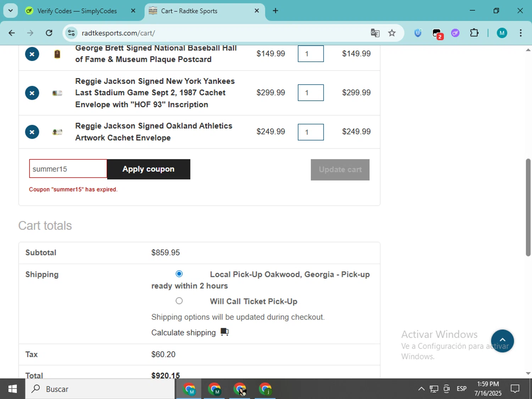
Task: Translate this page icon
Action: pos(375,33)
